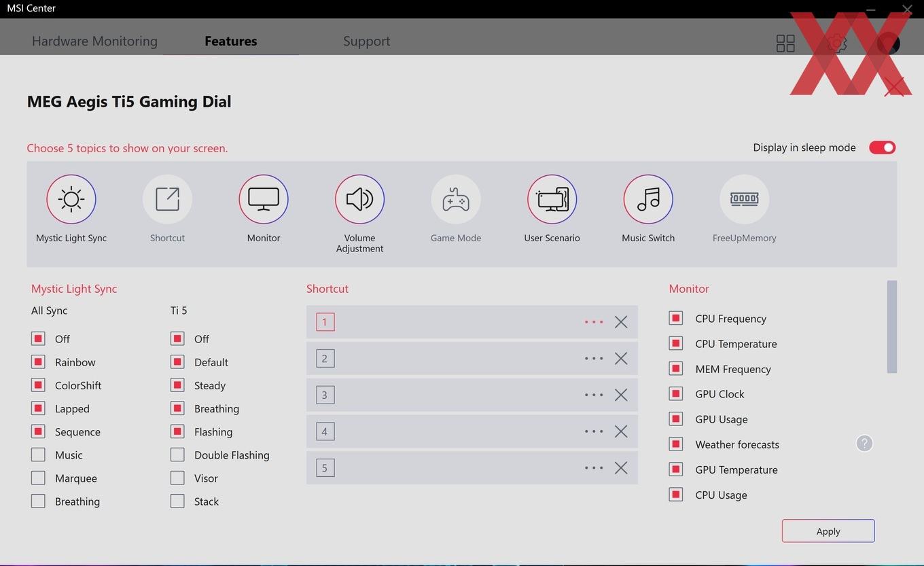Select the Monitor topic icon
Viewport: 924px width, 566px height.
click(264, 199)
